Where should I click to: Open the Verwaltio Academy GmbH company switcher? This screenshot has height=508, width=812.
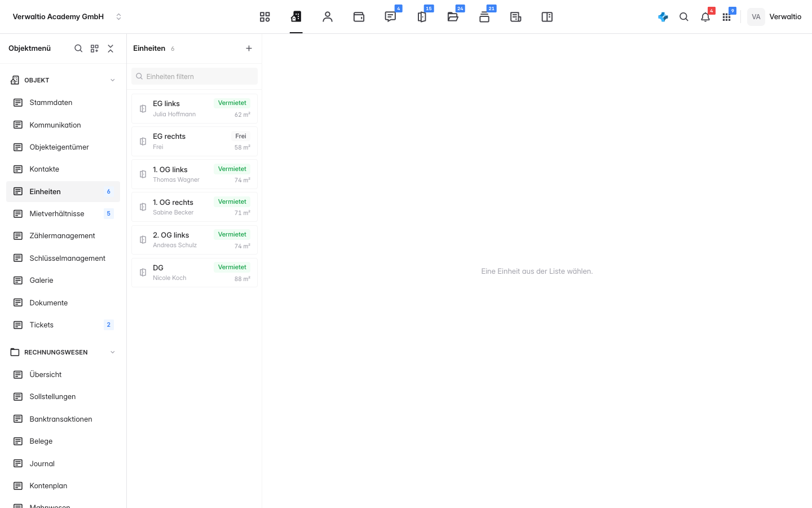67,17
